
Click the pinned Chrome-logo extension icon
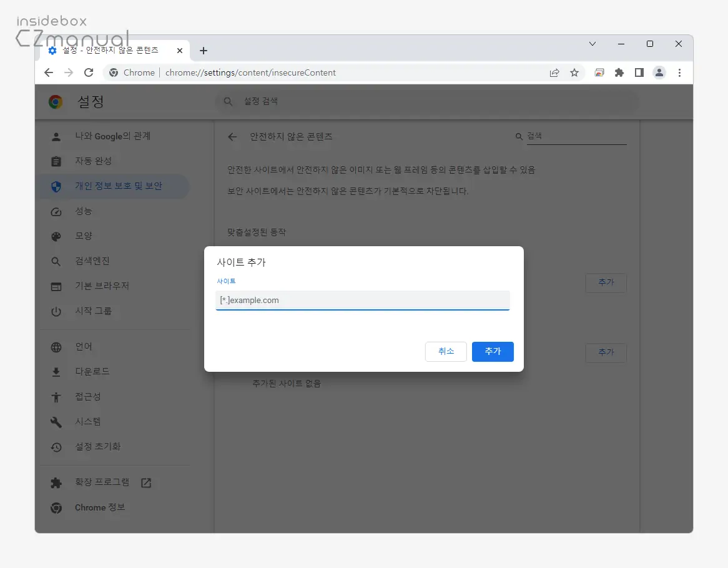point(599,72)
